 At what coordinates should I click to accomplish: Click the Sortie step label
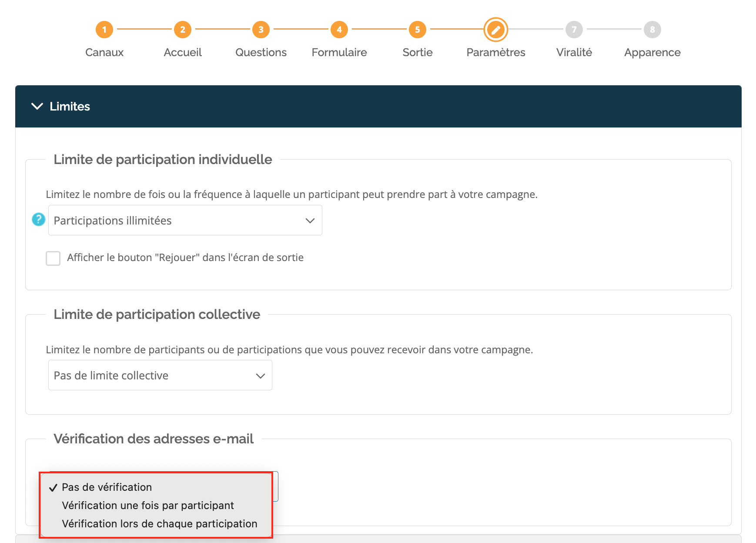[x=418, y=53]
